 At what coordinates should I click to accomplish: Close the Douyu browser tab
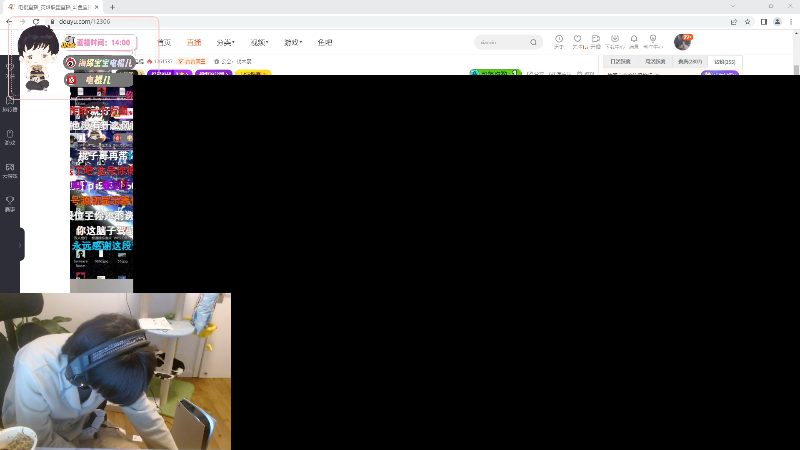pyautogui.click(x=96, y=7)
